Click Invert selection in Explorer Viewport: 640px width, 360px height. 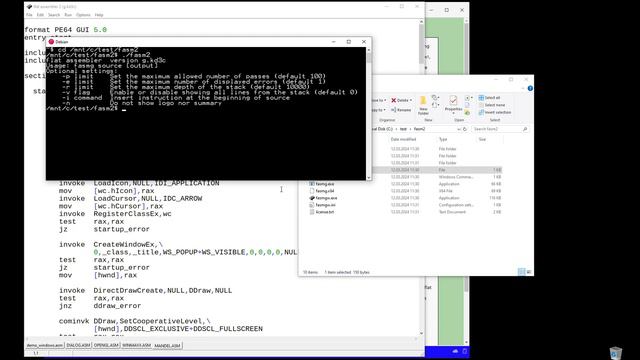click(495, 112)
